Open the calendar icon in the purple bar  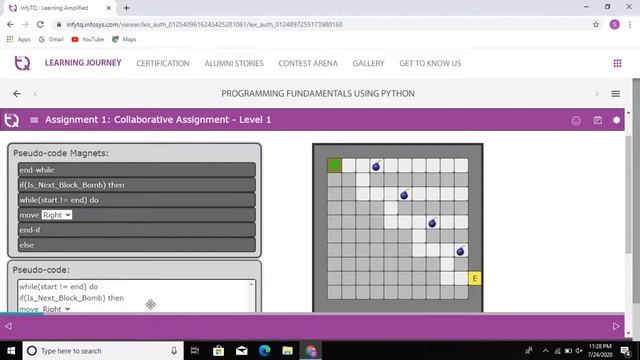pos(598,120)
